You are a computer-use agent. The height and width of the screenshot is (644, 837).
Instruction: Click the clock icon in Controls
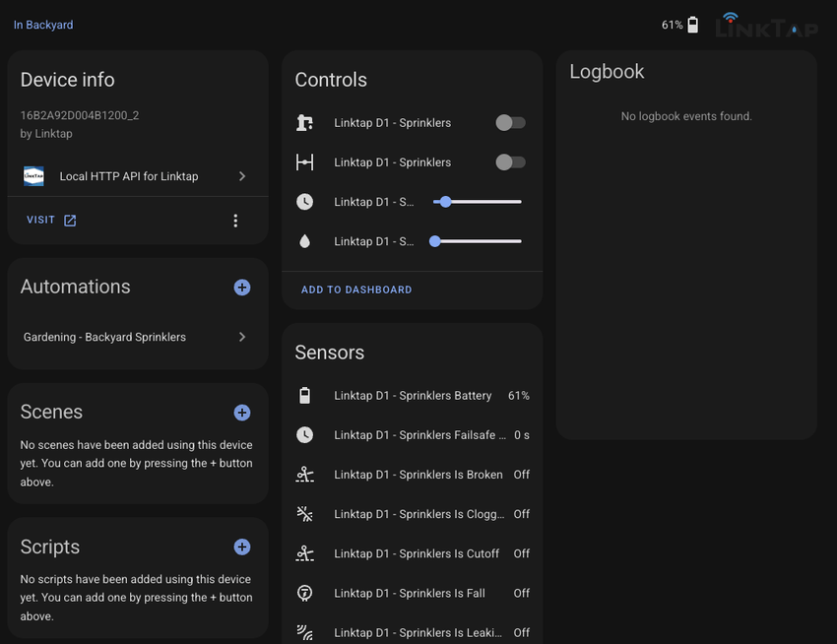coord(305,202)
